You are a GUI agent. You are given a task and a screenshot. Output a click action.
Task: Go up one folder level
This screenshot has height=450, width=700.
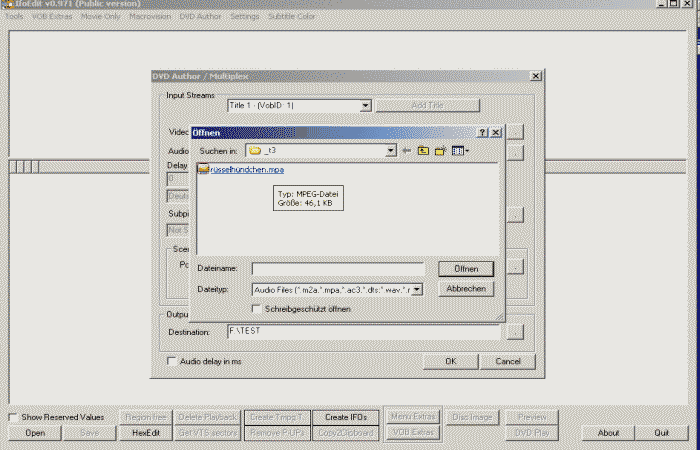point(423,151)
